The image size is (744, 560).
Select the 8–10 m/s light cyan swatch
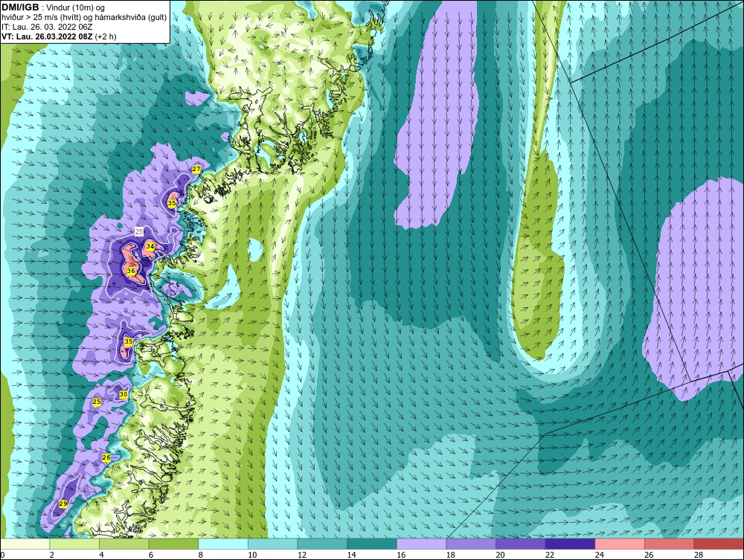tap(223, 544)
